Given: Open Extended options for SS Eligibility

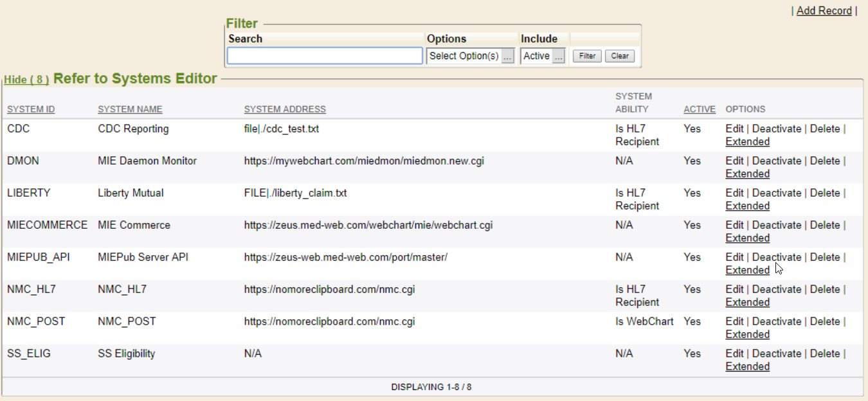Looking at the screenshot, I should (747, 366).
